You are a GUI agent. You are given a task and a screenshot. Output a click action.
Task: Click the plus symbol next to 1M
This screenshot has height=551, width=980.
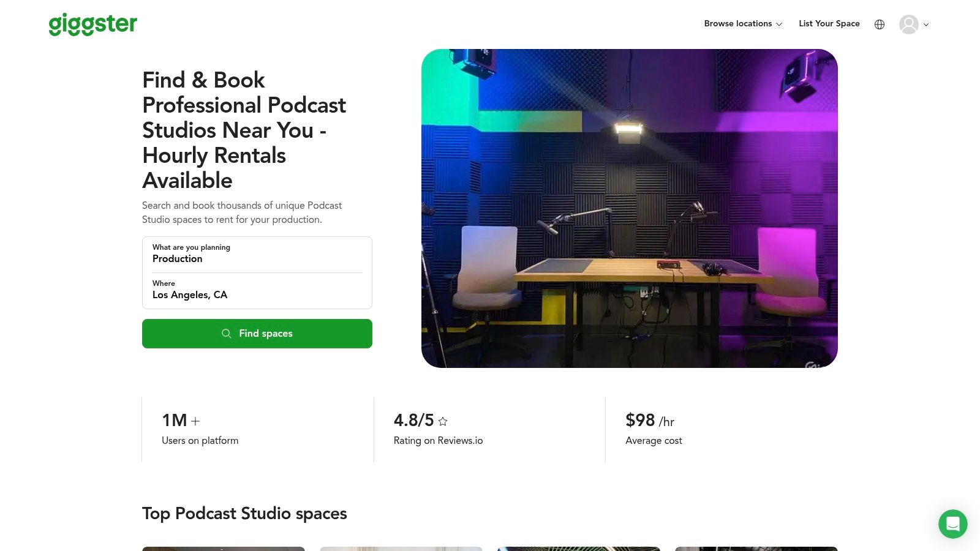[195, 421]
